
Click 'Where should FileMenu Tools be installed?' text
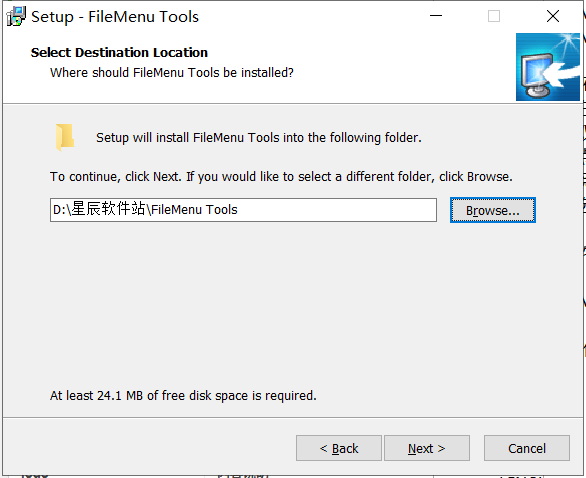click(x=172, y=73)
